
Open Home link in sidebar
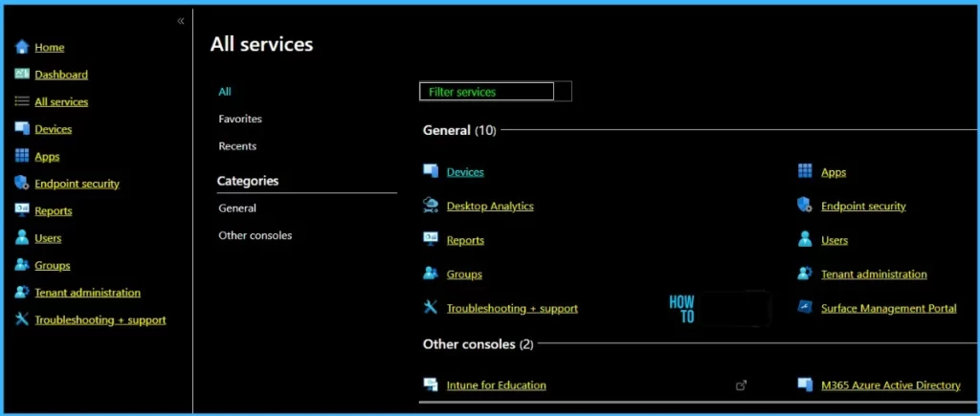click(50, 47)
